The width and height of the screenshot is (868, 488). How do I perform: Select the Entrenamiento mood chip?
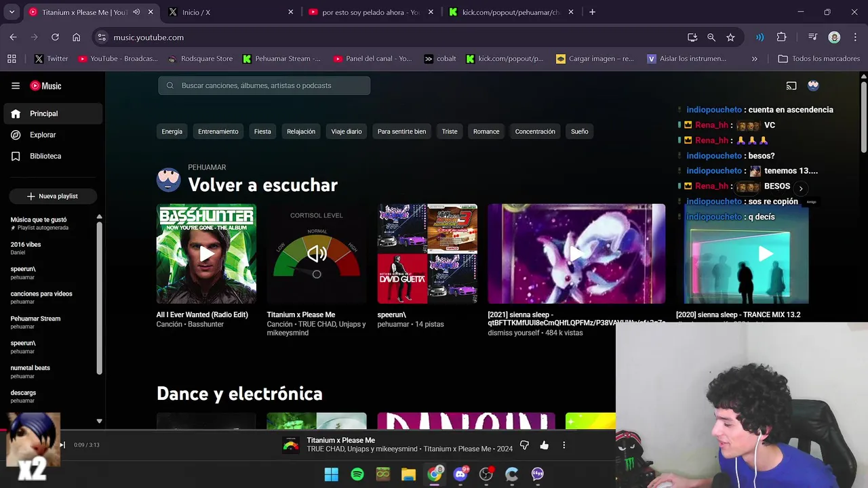[x=218, y=131]
